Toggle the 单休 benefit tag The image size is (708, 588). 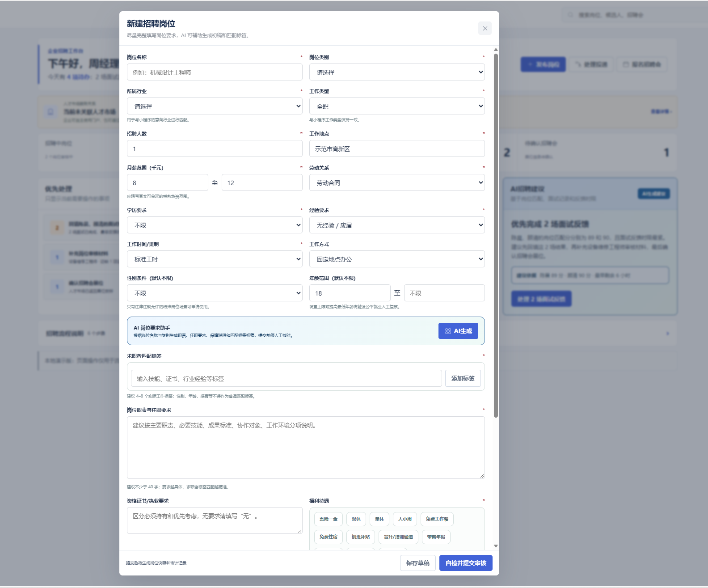pos(379,519)
